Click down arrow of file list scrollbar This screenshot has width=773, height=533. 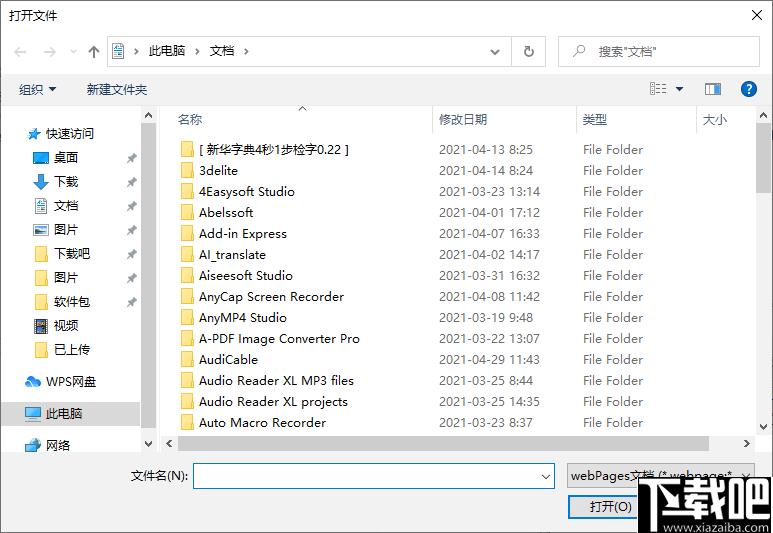763,427
